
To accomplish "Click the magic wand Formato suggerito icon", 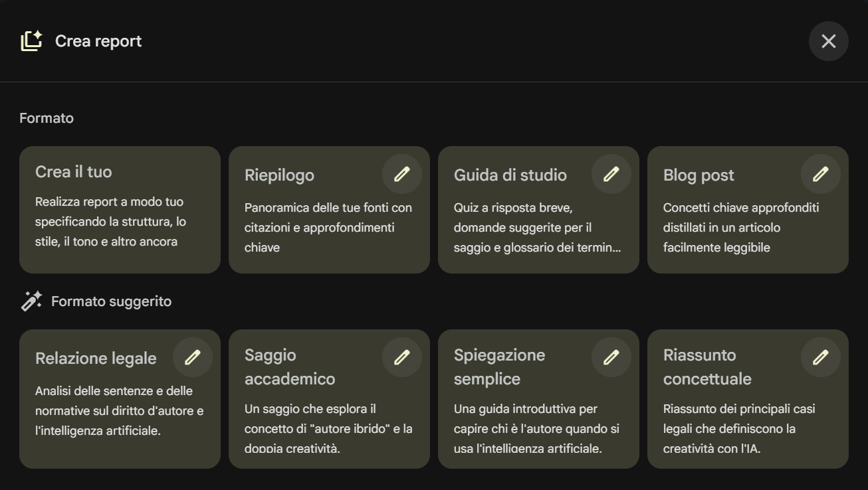I will pyautogui.click(x=31, y=301).
